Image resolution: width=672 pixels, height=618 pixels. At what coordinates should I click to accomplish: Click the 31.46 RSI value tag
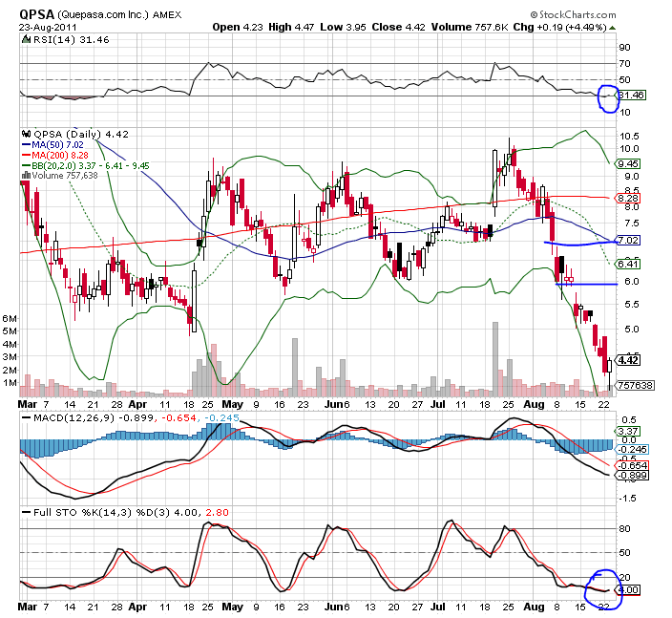coord(632,96)
